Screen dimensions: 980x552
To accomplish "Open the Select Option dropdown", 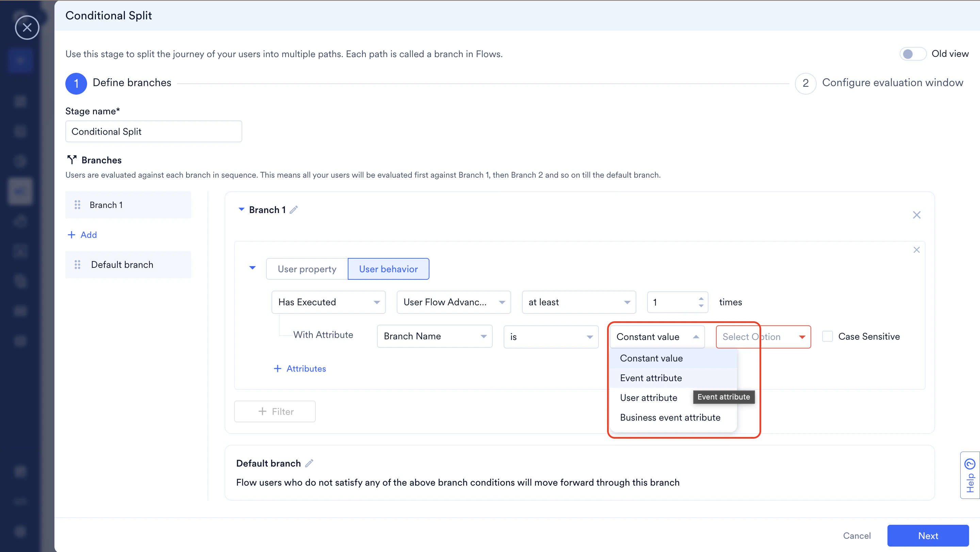I will (x=763, y=337).
